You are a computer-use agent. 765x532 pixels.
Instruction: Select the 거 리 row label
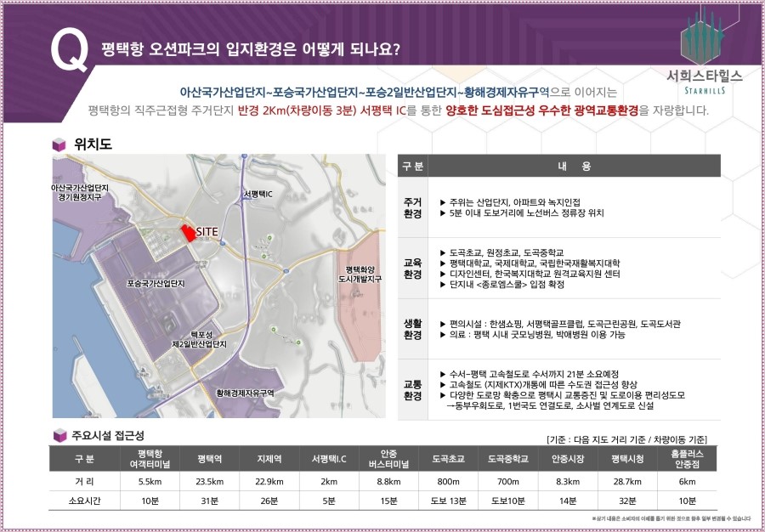[x=84, y=482]
